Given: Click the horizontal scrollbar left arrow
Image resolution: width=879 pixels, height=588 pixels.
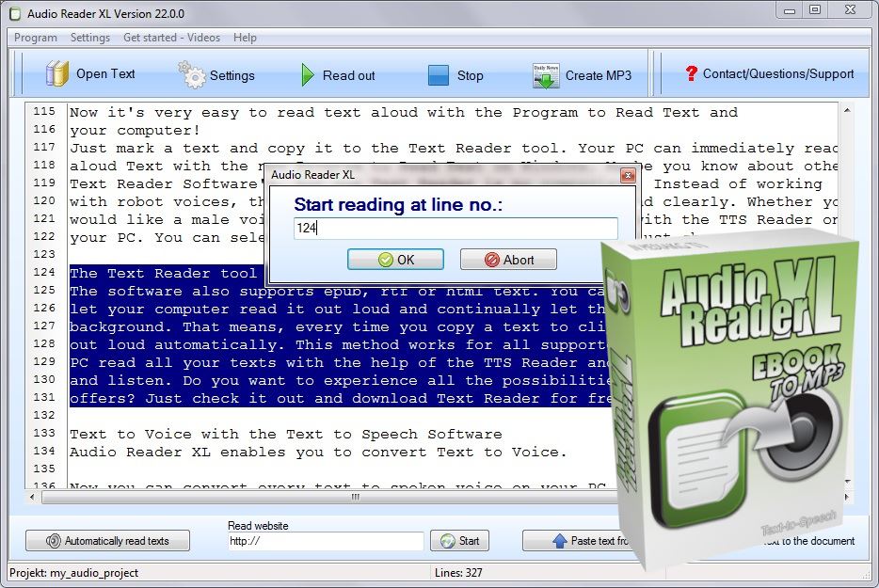Looking at the screenshot, I should [32, 497].
